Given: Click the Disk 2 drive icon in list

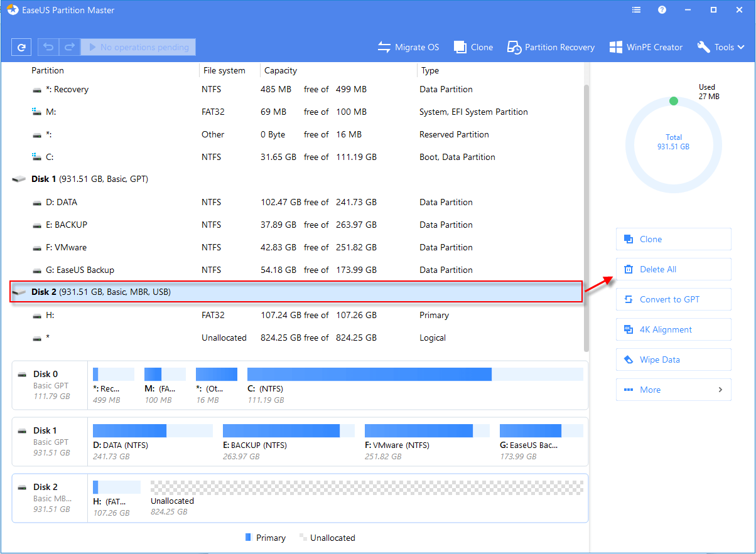Looking at the screenshot, I should click(19, 292).
